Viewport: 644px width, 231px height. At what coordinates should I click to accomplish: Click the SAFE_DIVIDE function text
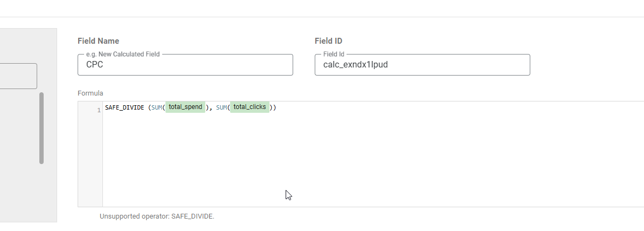[124, 107]
